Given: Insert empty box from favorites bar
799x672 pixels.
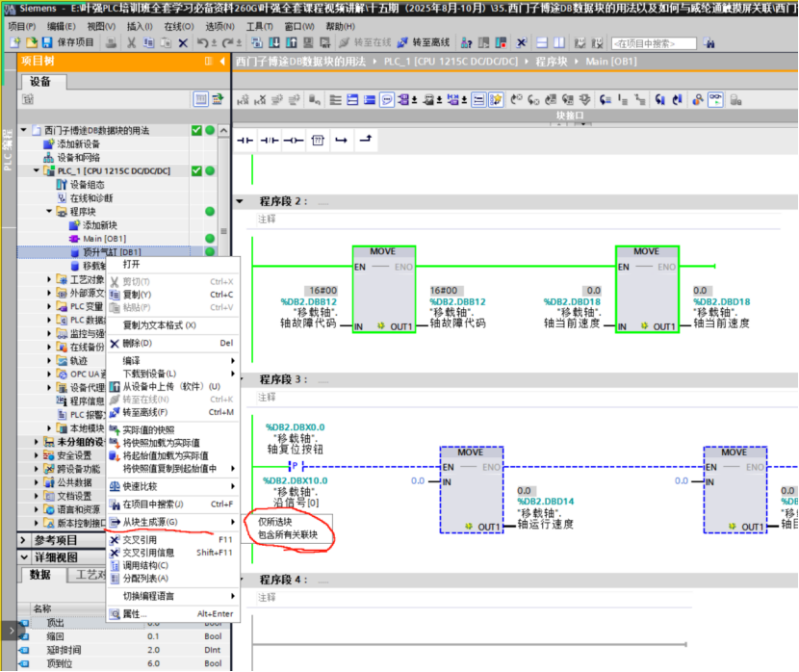Looking at the screenshot, I should pos(318,141).
